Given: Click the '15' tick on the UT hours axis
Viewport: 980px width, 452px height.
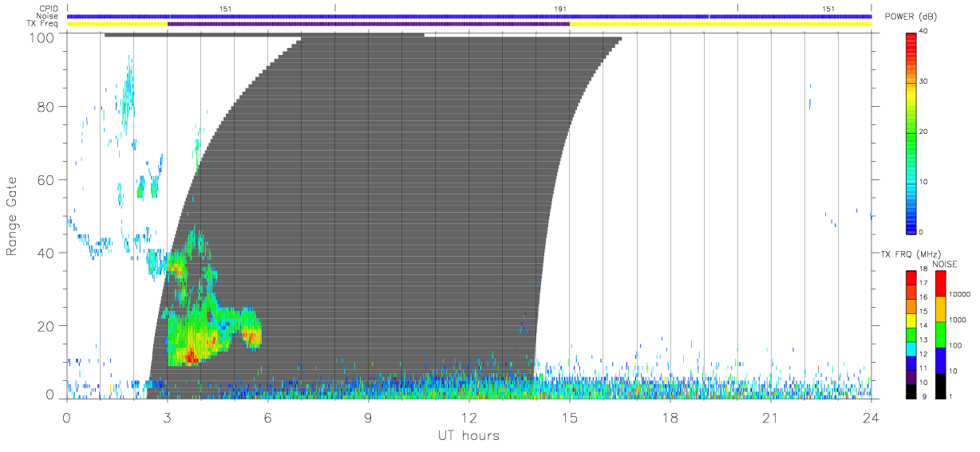Looking at the screenshot, I should (570, 418).
